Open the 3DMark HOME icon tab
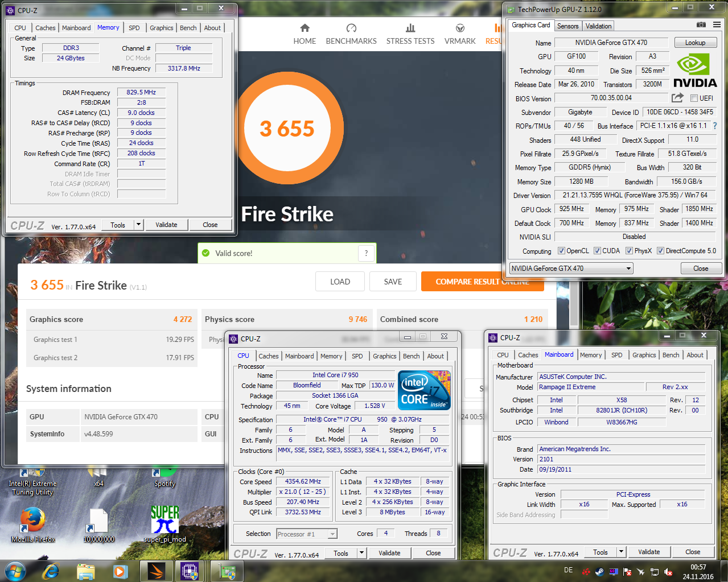 [305, 34]
